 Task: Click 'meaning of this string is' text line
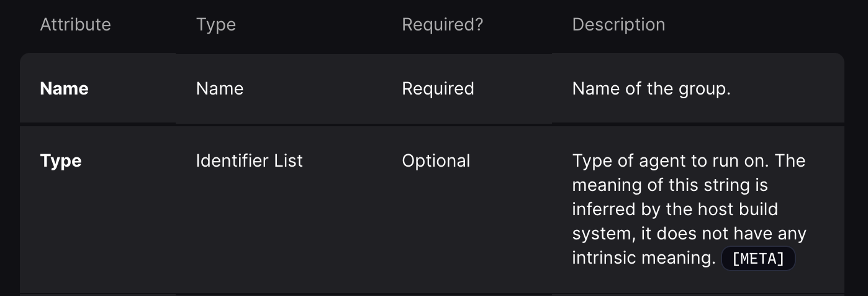670,185
